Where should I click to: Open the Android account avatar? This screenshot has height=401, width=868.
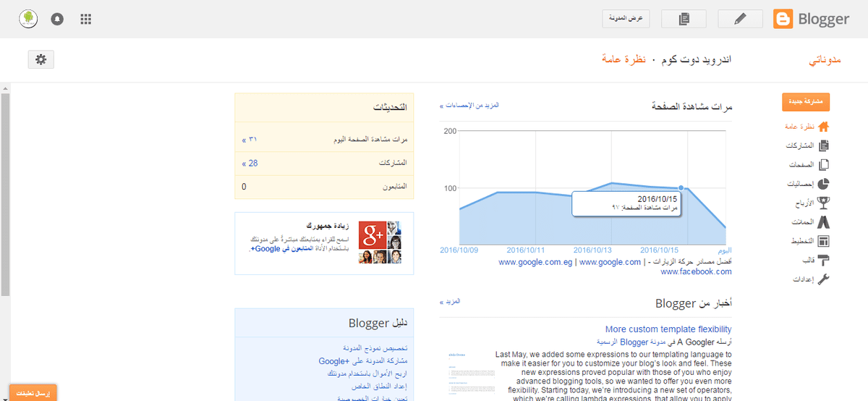28,19
